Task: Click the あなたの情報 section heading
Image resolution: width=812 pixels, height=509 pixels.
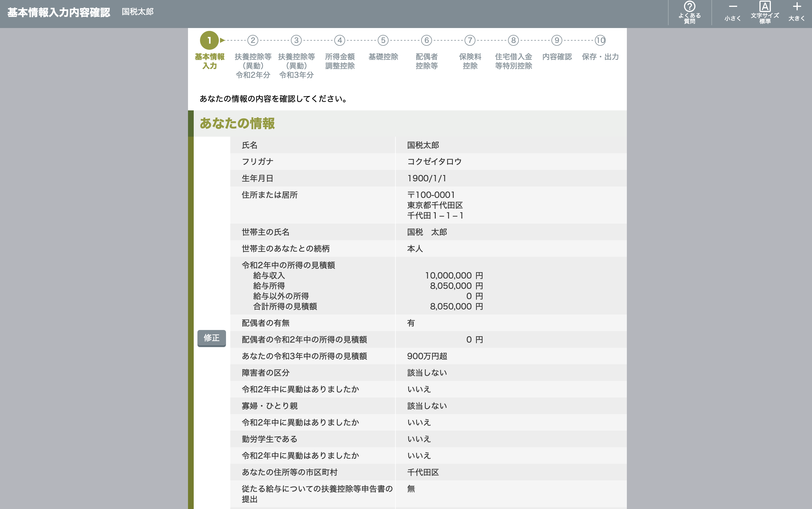Action: (237, 123)
